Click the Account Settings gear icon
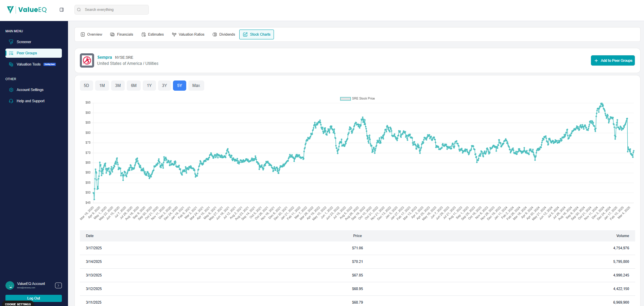 [11, 90]
